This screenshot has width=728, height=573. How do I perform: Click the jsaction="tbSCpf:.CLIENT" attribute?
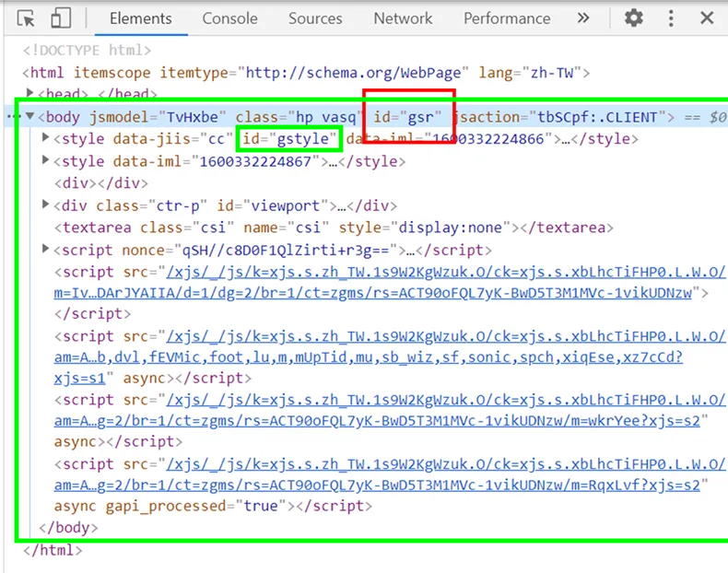(x=559, y=117)
